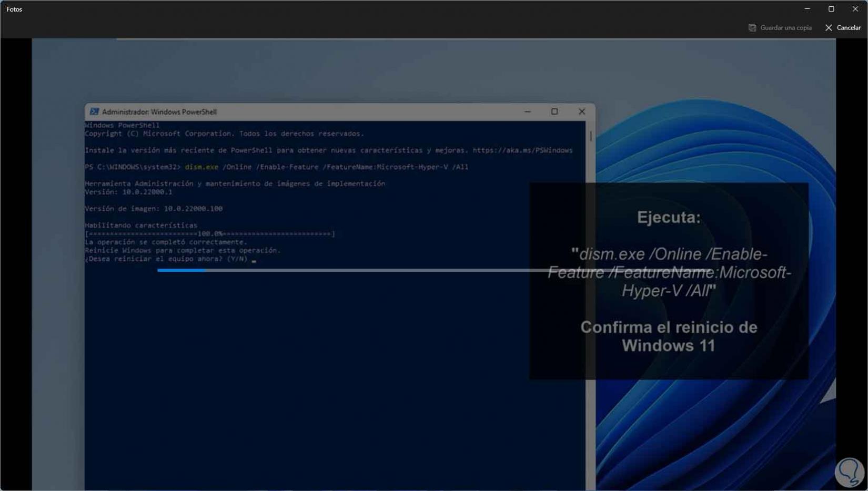868x491 pixels.
Task: Click 'La operación se completó correctamente' line
Action: [x=166, y=242]
